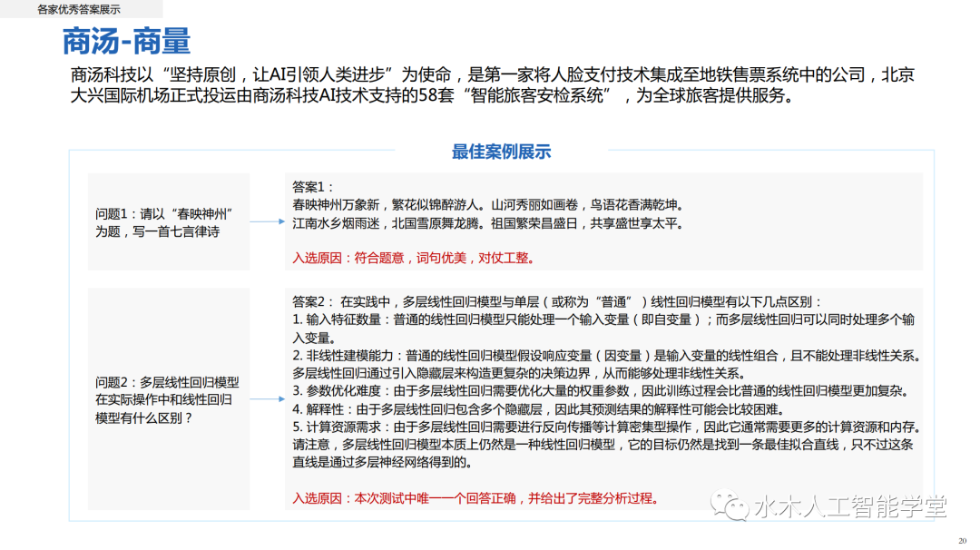This screenshot has height=550, width=980.
Task: Click the 商汤-商量 slide title
Action: (126, 42)
